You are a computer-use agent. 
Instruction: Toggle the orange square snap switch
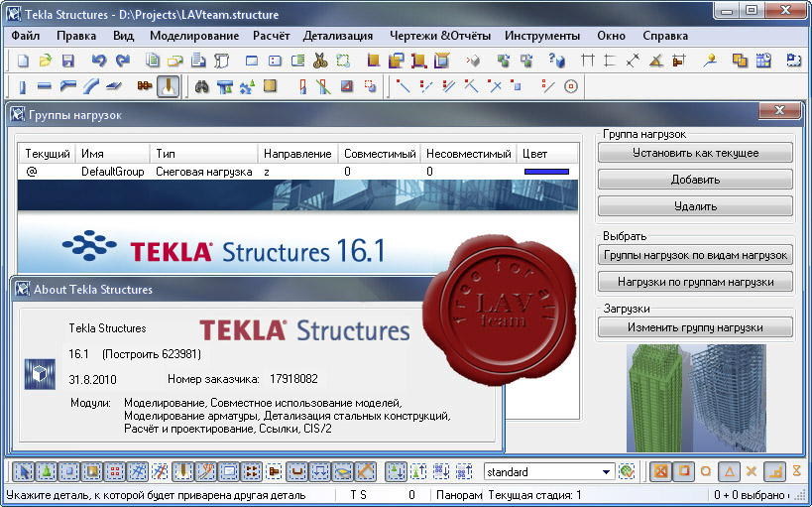[x=683, y=471]
